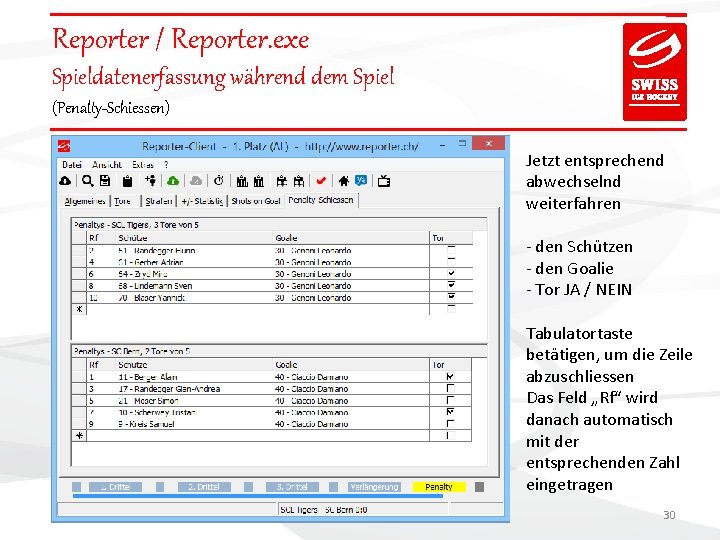This screenshot has height=540, width=720.
Task: Uncheck Tor for Tigers row Rf 6
Action: [451, 274]
